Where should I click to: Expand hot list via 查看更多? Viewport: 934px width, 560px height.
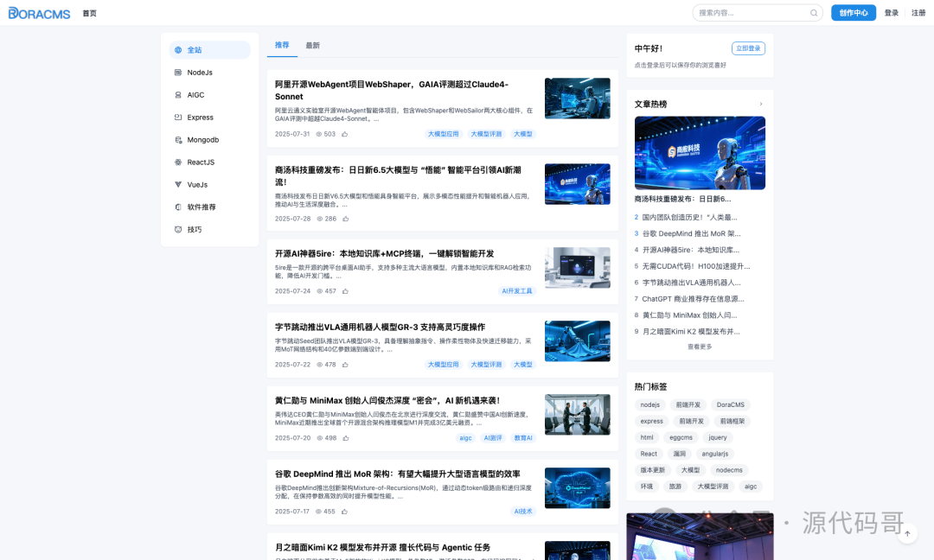700,347
